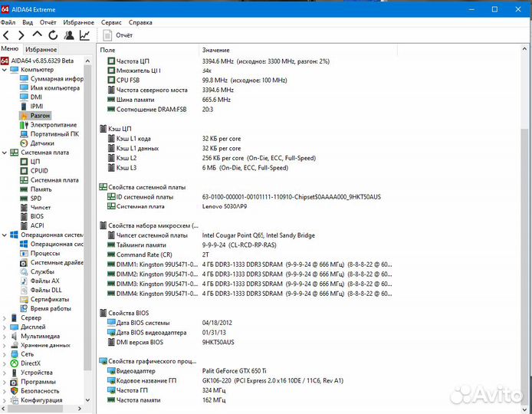Click the Forward navigation arrow
The image size is (532, 414).
21,35
